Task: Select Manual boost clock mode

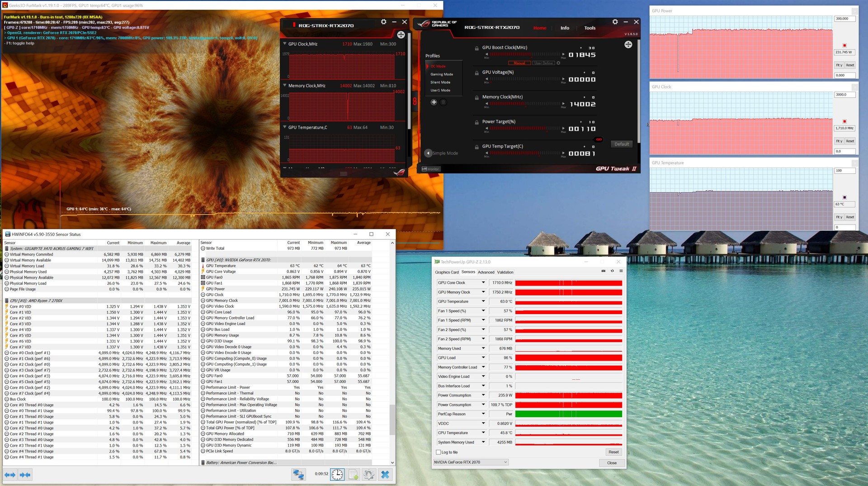Action: click(519, 63)
